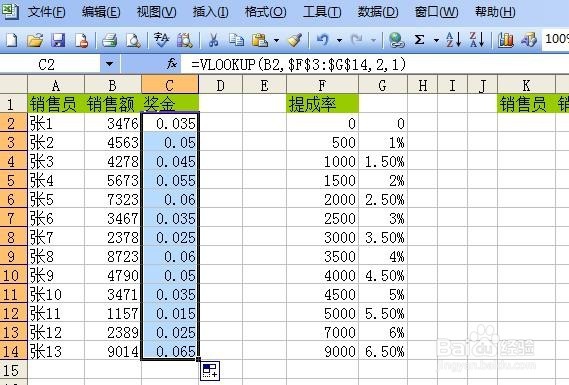Click the Cut scissors icon
The height and width of the screenshot is (385, 569).
pos(213,40)
